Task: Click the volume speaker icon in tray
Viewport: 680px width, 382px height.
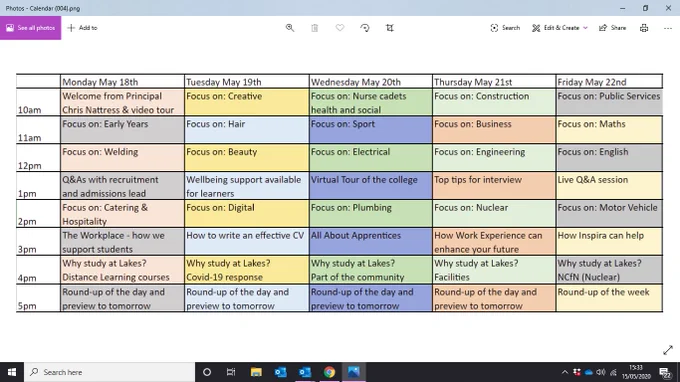Action: 601,372
